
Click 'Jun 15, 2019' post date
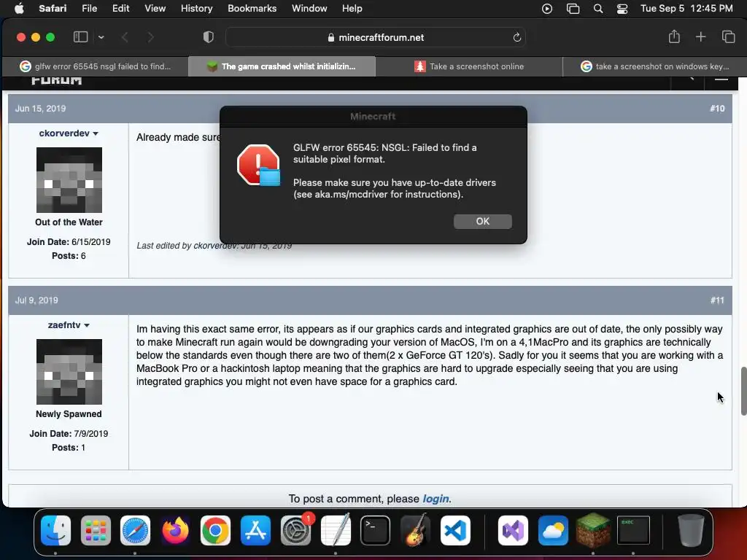pos(41,109)
